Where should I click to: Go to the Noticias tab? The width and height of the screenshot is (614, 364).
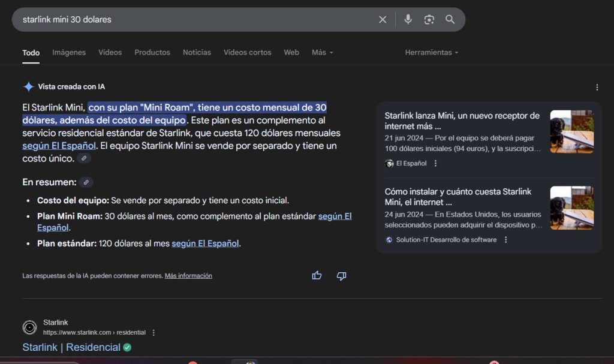(x=197, y=53)
